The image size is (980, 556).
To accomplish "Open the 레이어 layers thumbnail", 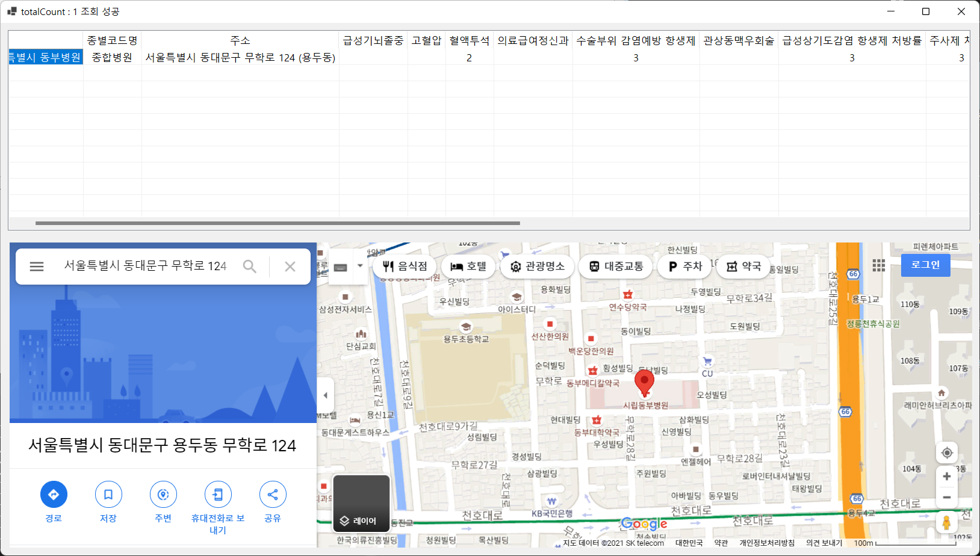I will (362, 504).
